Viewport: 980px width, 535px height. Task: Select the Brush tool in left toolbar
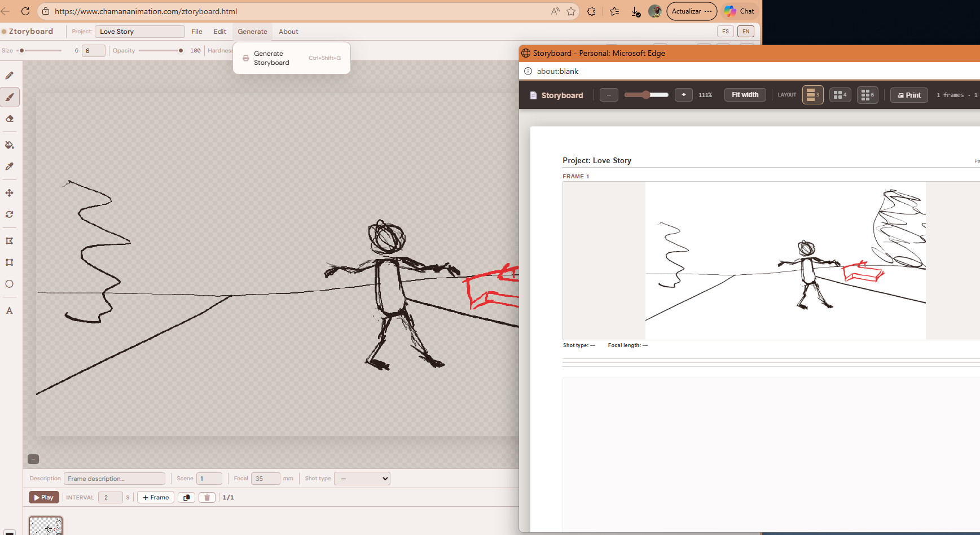tap(10, 97)
